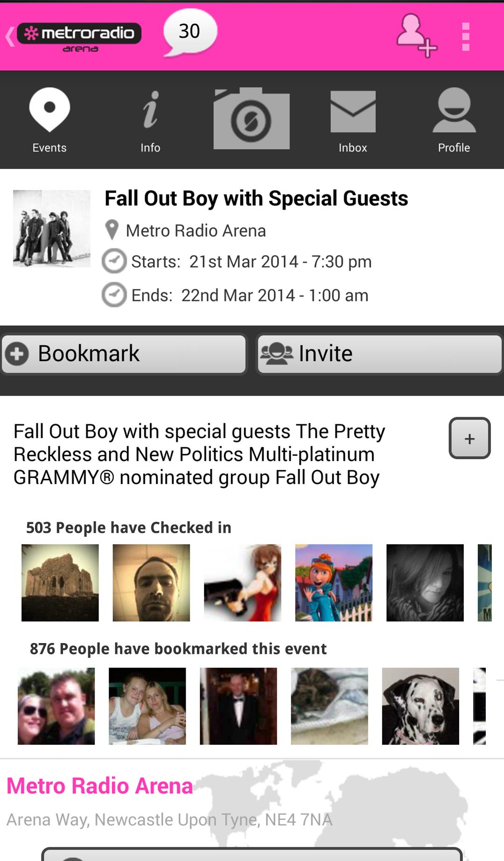The height and width of the screenshot is (861, 504).
Task: Switch to the Profile tab
Action: pos(454,119)
